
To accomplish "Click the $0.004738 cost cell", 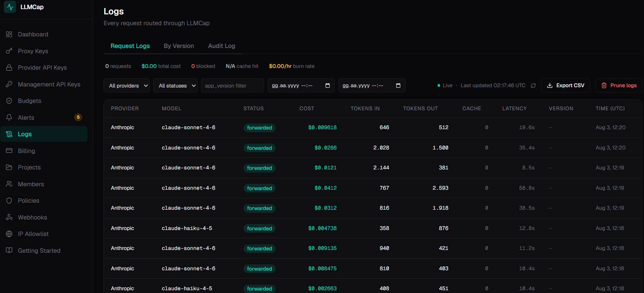I will pos(322,228).
